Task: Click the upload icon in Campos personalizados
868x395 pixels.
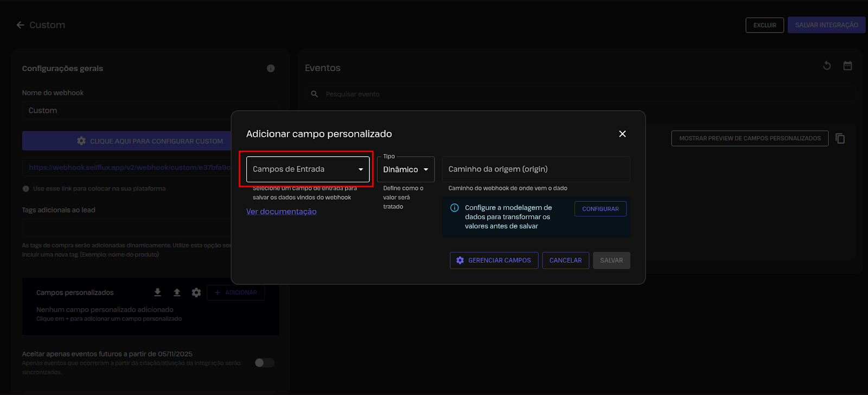Action: click(177, 292)
